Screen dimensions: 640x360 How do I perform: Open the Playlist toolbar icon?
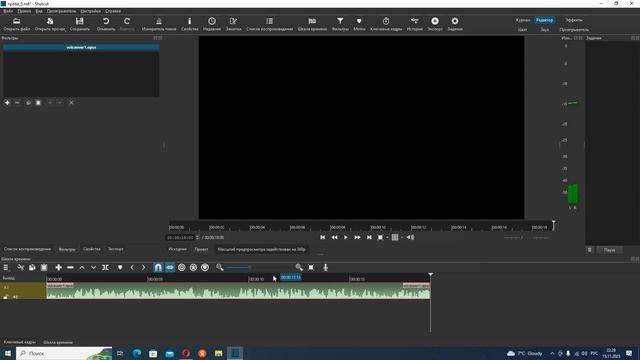pos(269,21)
